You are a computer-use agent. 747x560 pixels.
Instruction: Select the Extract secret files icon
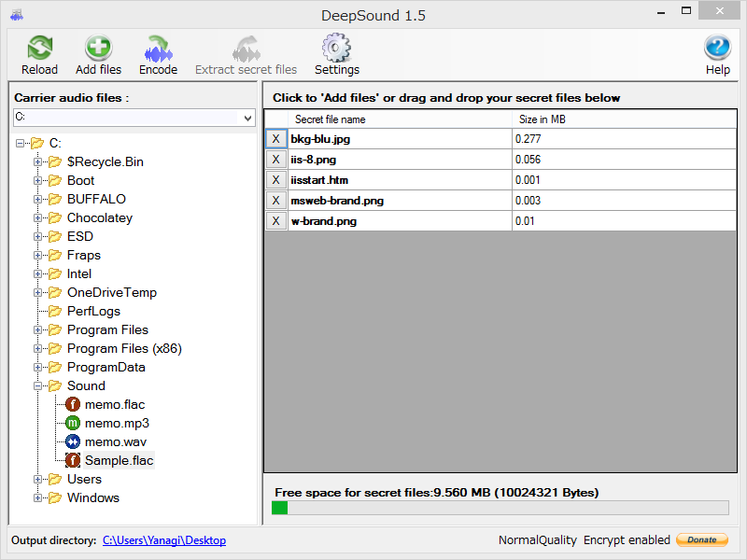245,47
